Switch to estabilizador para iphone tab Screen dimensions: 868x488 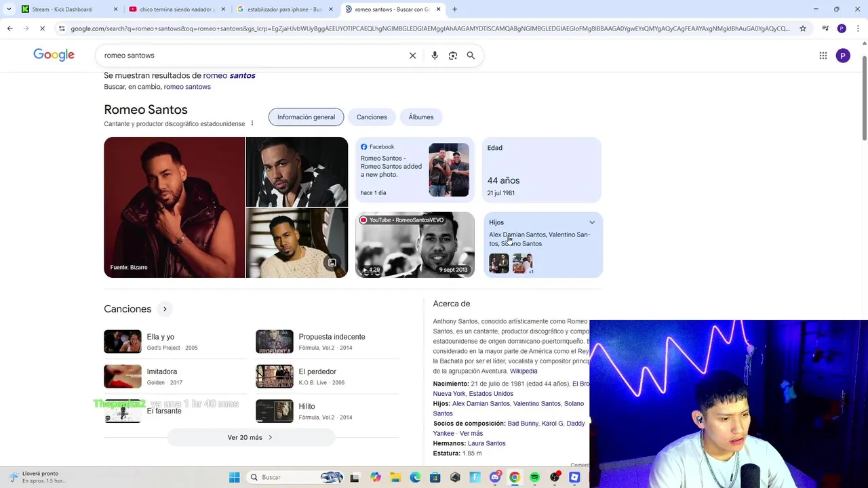pyautogui.click(x=285, y=9)
